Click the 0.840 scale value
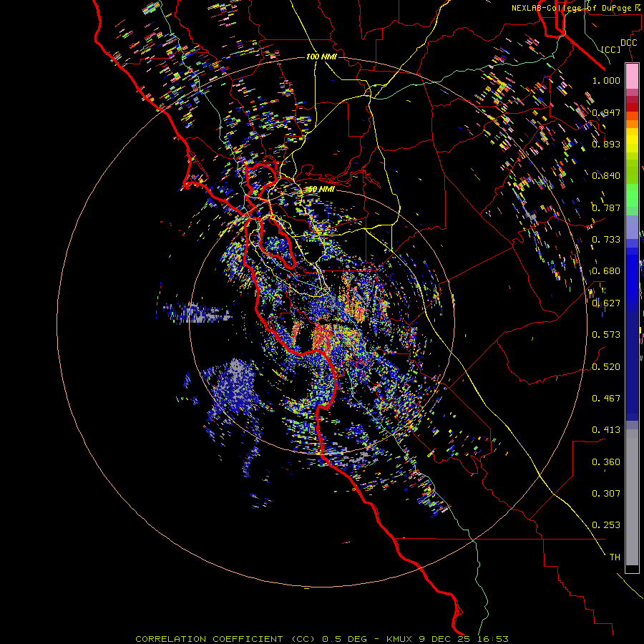This screenshot has height=644, width=644. pyautogui.click(x=606, y=176)
